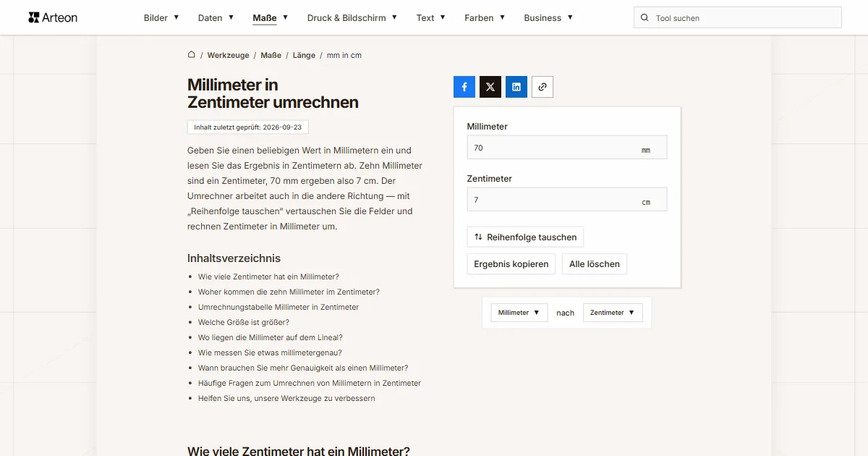
Task: Jump to 'Wie viele Zentimeter hat ein Millimeter?'
Action: click(268, 276)
